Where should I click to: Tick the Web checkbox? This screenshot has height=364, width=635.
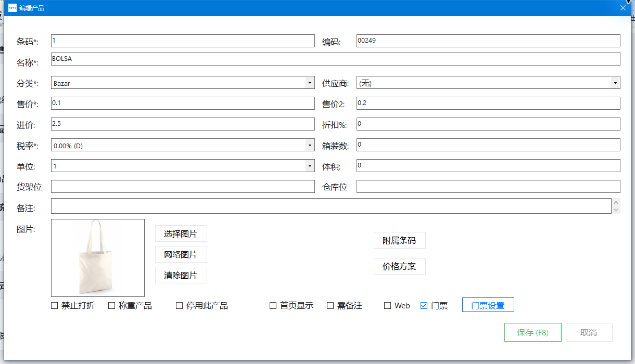pos(387,306)
